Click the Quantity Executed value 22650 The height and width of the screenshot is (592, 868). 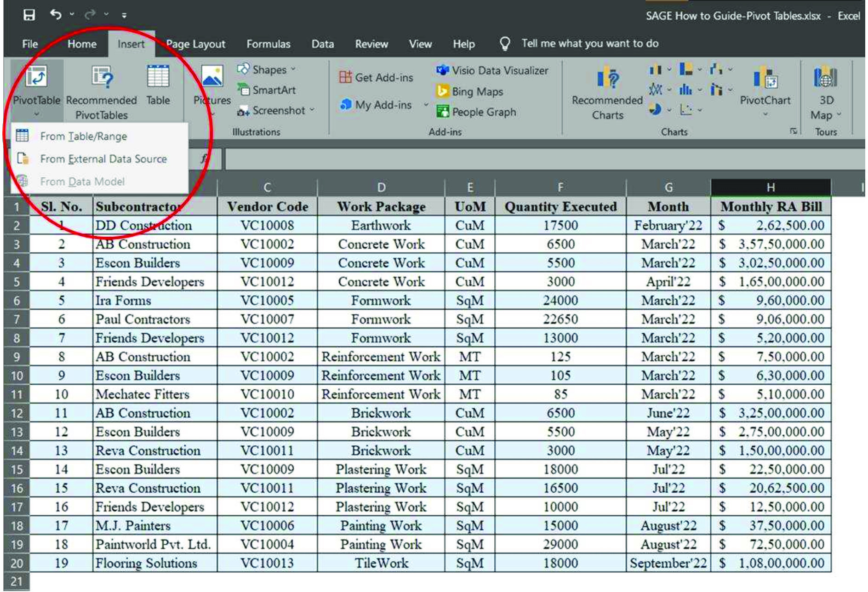(560, 319)
